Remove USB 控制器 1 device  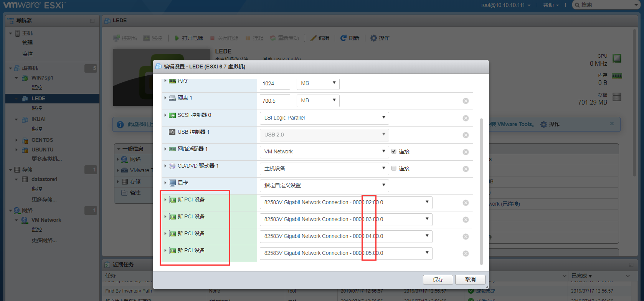466,135
